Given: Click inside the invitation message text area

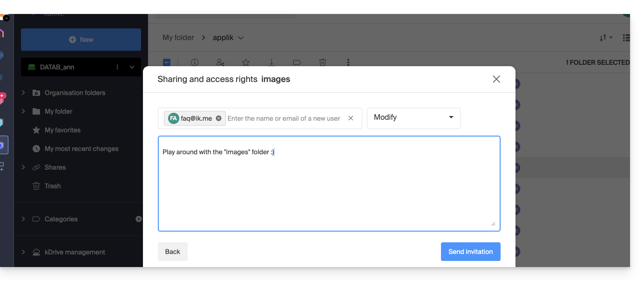Looking at the screenshot, I should pyautogui.click(x=329, y=186).
